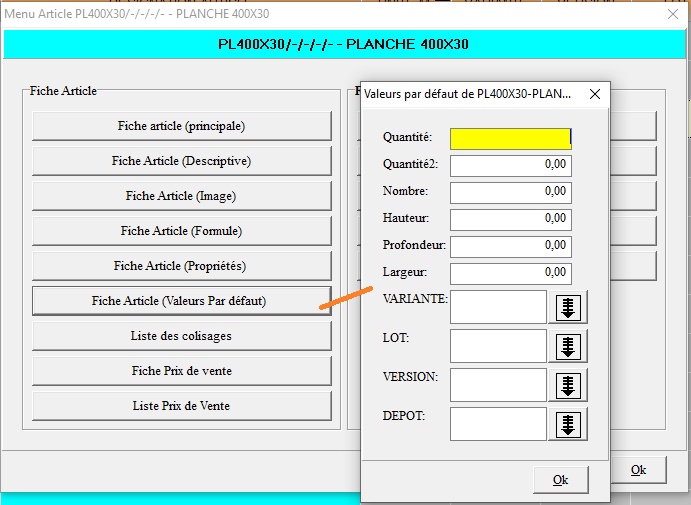The height and width of the screenshot is (505, 691).
Task: Close the Valeurs par défaut dialog
Action: [594, 95]
